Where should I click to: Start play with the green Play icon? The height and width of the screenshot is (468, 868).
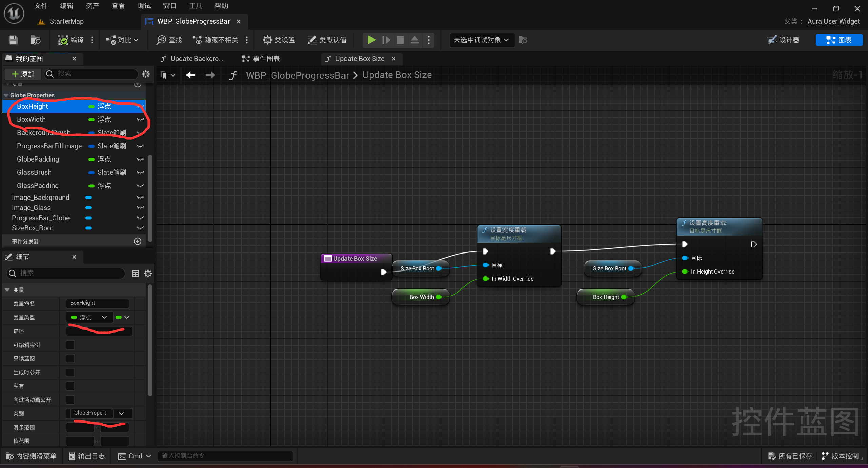[371, 40]
